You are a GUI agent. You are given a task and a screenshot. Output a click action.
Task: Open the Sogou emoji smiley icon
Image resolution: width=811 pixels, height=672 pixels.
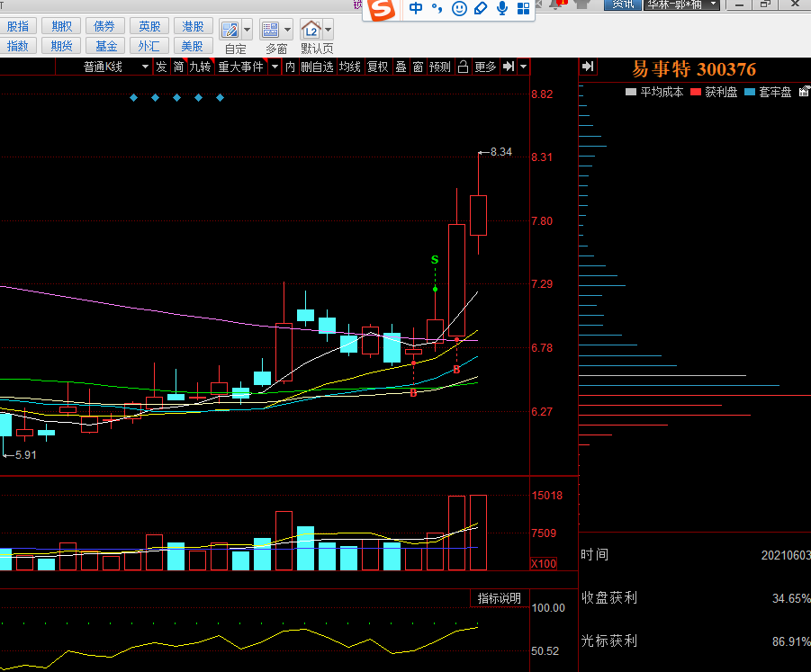tap(459, 8)
